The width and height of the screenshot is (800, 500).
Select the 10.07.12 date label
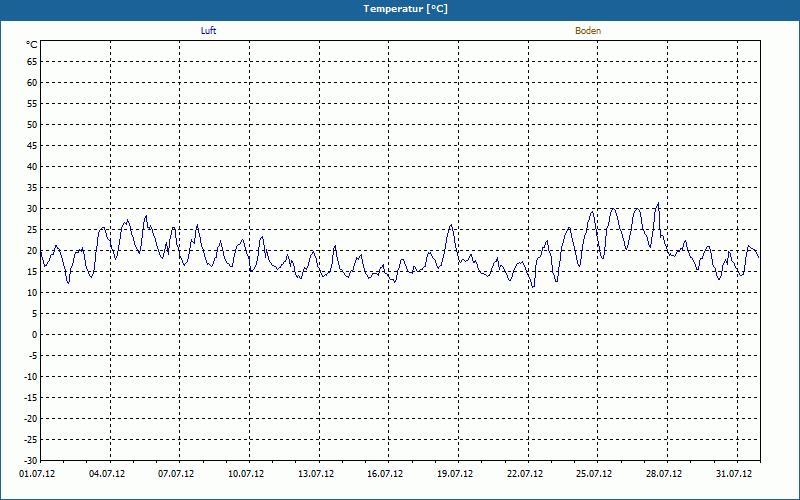click(246, 474)
